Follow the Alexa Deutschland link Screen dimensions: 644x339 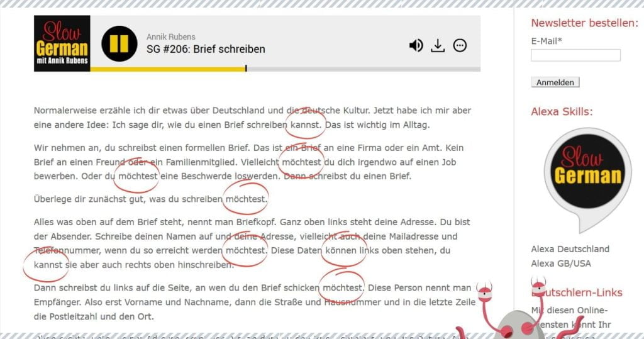(570, 249)
